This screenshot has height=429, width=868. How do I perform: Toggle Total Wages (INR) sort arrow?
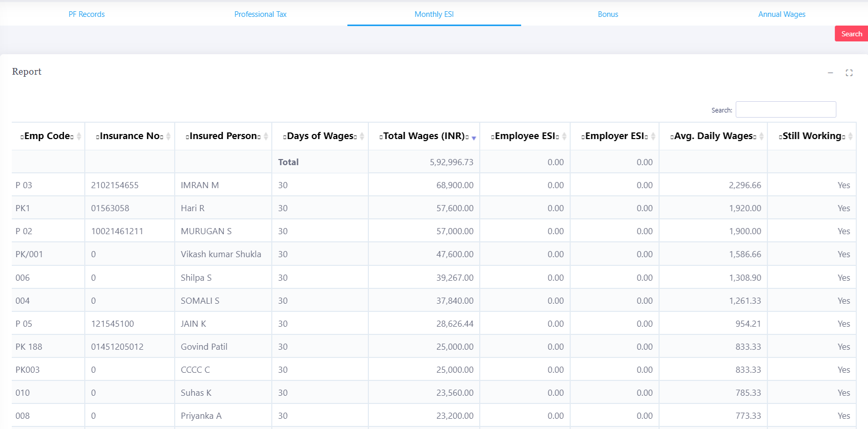click(474, 138)
